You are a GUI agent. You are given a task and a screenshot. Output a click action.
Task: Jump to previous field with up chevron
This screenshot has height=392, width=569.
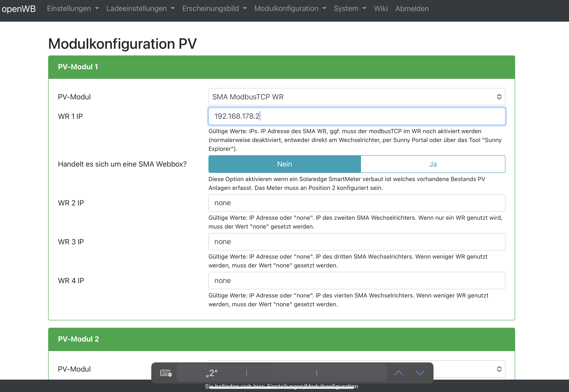coord(398,373)
